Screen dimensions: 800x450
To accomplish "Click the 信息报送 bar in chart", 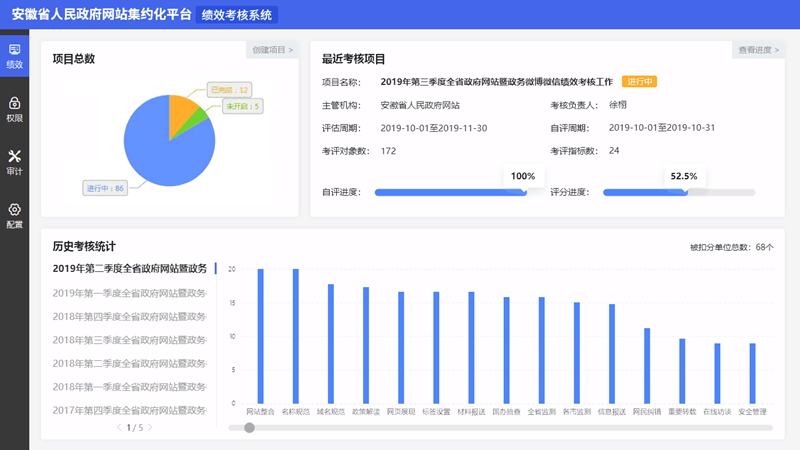I will 612,354.
